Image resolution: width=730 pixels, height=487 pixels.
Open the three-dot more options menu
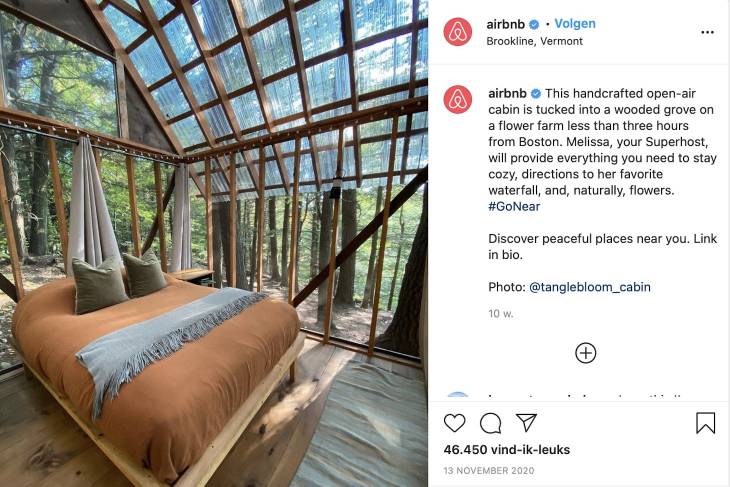point(707,32)
